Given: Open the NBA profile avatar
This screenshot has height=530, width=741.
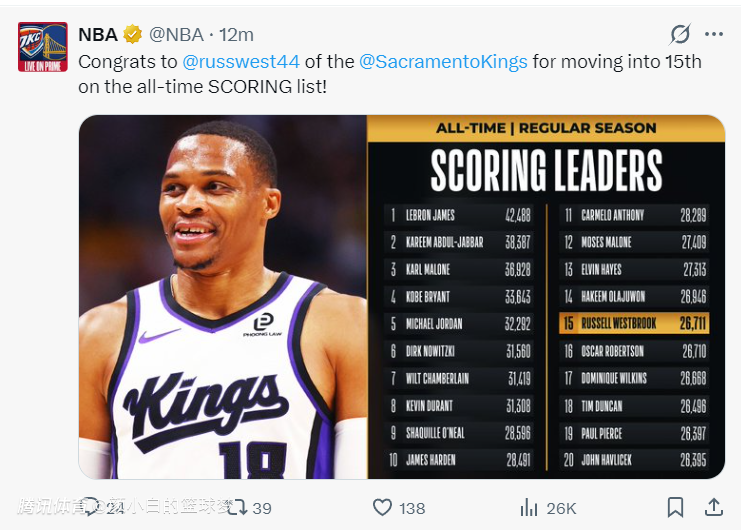Looking at the screenshot, I should click(42, 46).
